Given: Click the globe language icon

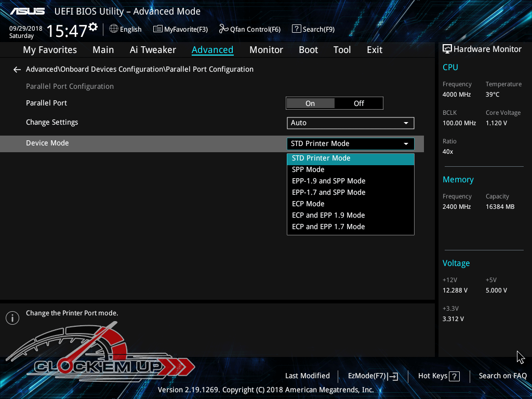Looking at the screenshot, I should point(114,29).
